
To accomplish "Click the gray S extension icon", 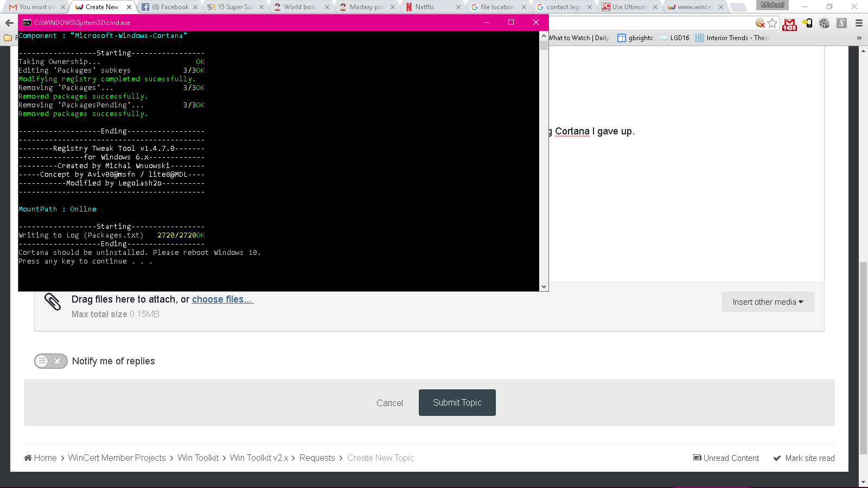I will [x=841, y=23].
